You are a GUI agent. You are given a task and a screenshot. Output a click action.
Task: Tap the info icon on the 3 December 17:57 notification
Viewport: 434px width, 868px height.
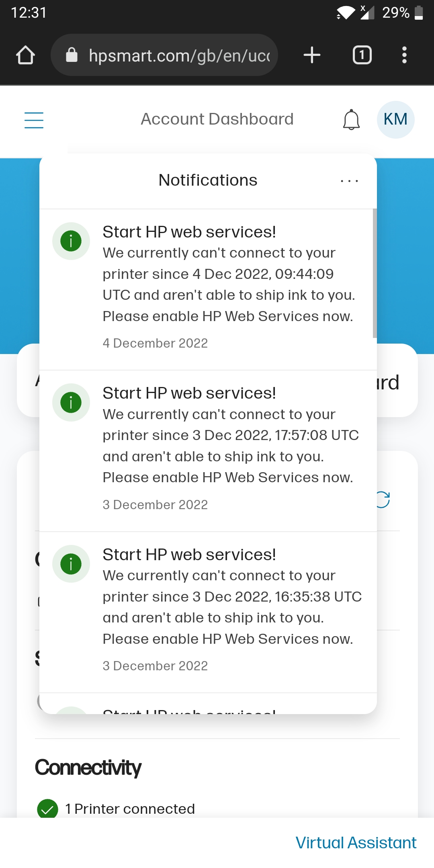71,402
